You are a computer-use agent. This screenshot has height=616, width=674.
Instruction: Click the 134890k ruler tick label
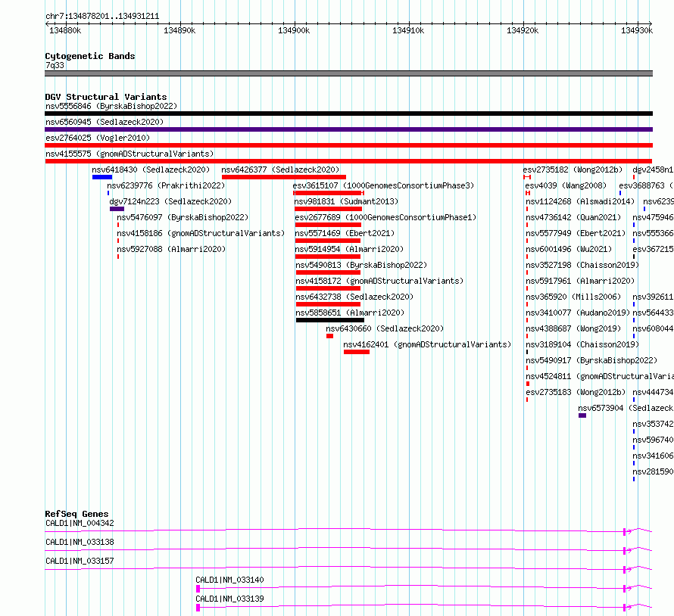pos(179,30)
